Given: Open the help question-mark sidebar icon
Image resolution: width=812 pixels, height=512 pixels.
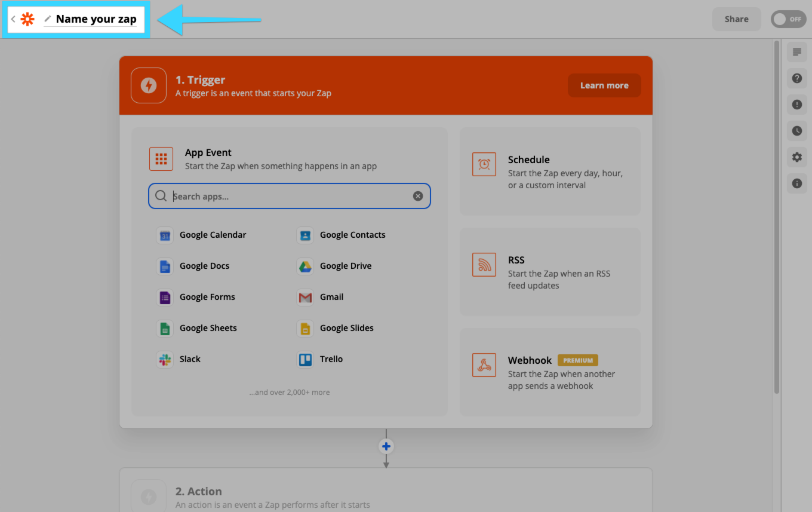Looking at the screenshot, I should 796,78.
